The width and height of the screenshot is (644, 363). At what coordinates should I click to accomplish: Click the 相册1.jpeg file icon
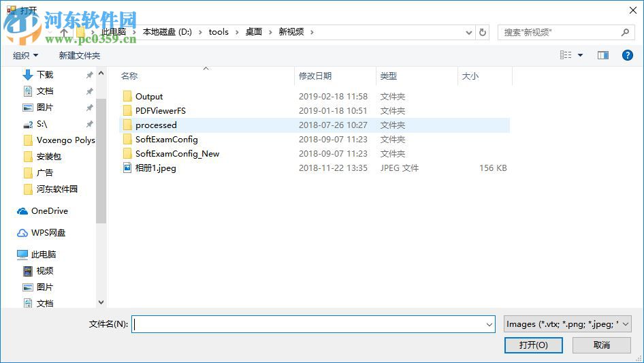tap(127, 168)
